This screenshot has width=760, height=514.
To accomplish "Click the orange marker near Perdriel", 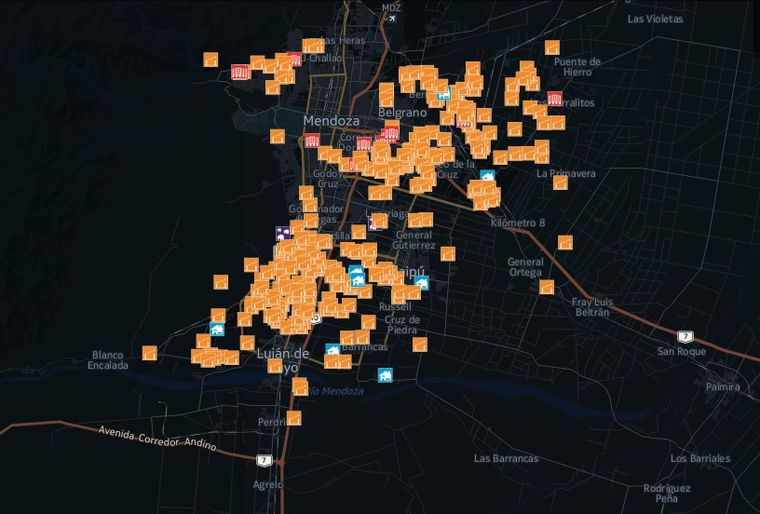I will pos(294,418).
